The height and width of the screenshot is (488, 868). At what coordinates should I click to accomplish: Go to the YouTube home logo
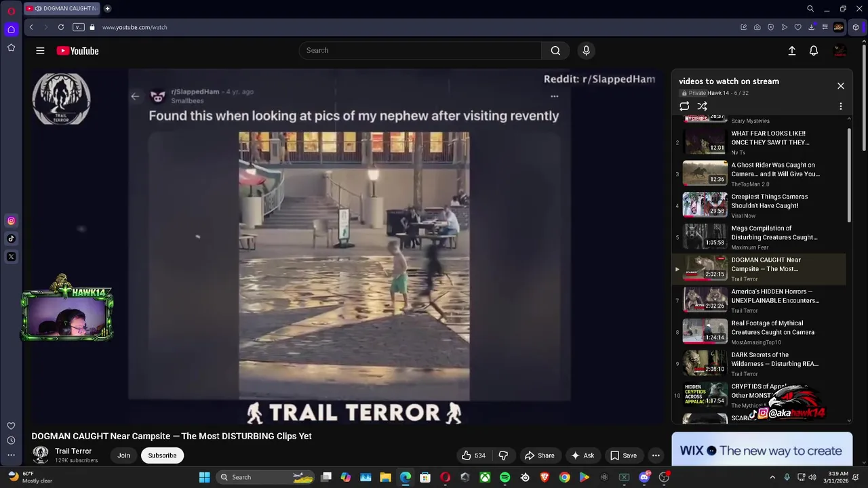pos(77,51)
